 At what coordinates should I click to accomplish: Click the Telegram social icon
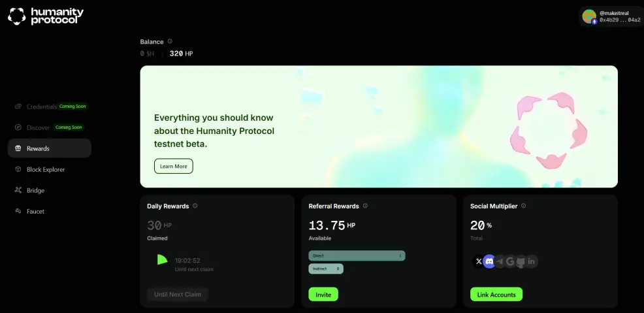click(500, 261)
